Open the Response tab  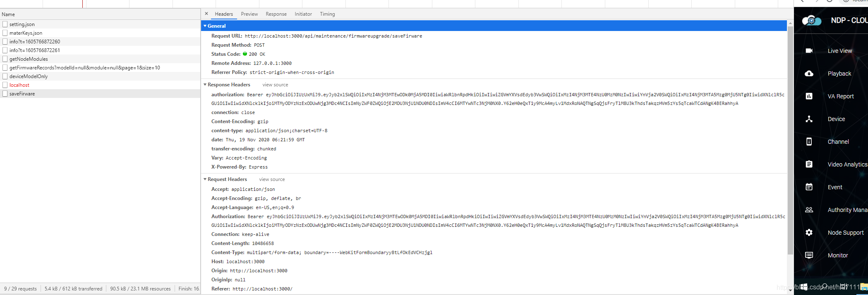click(276, 14)
